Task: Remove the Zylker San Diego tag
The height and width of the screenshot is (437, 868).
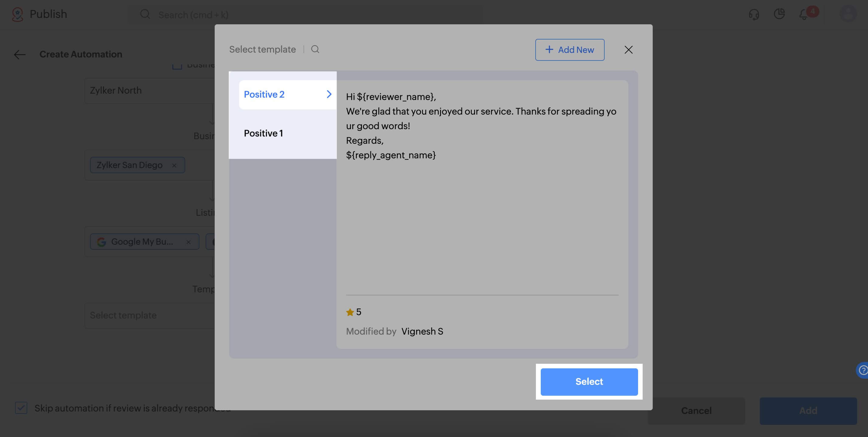Action: [174, 165]
